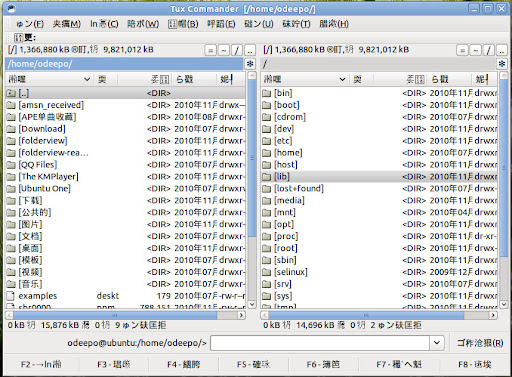The width and height of the screenshot is (512, 377).
Task: Select the [host] folder row
Action: coord(379,165)
